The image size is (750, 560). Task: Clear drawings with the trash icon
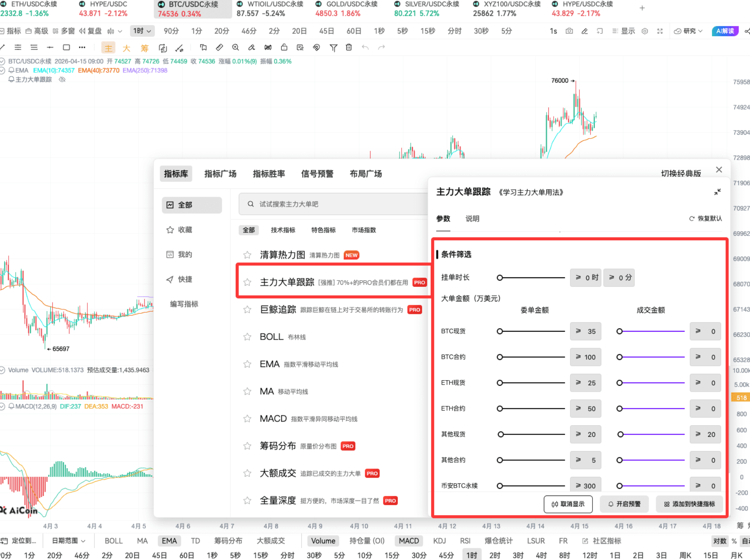click(349, 47)
